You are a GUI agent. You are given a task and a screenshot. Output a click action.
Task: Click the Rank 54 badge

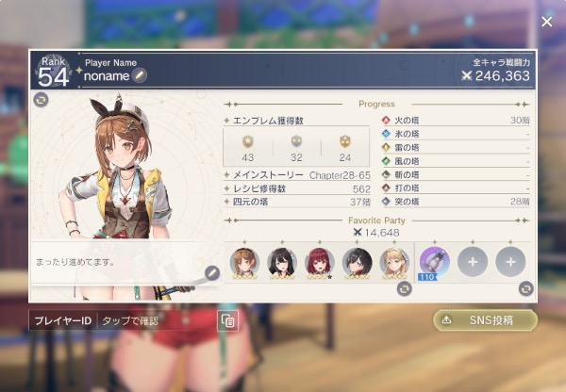click(54, 72)
